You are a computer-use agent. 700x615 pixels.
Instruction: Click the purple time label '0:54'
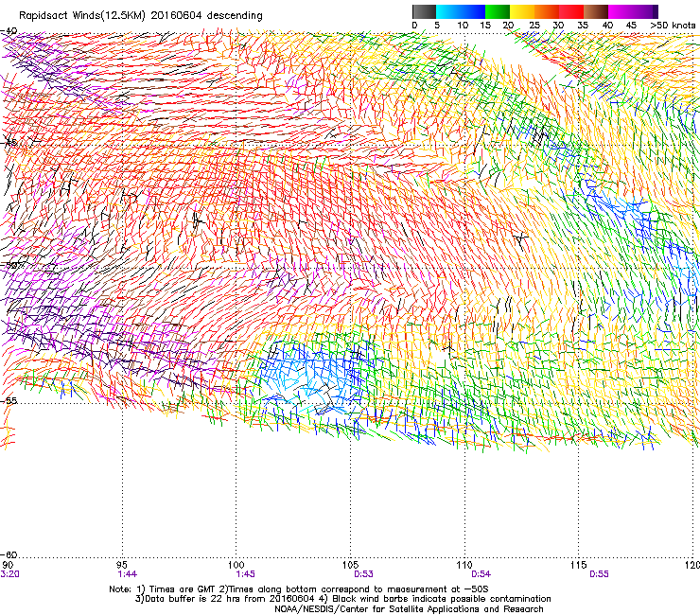pos(481,574)
